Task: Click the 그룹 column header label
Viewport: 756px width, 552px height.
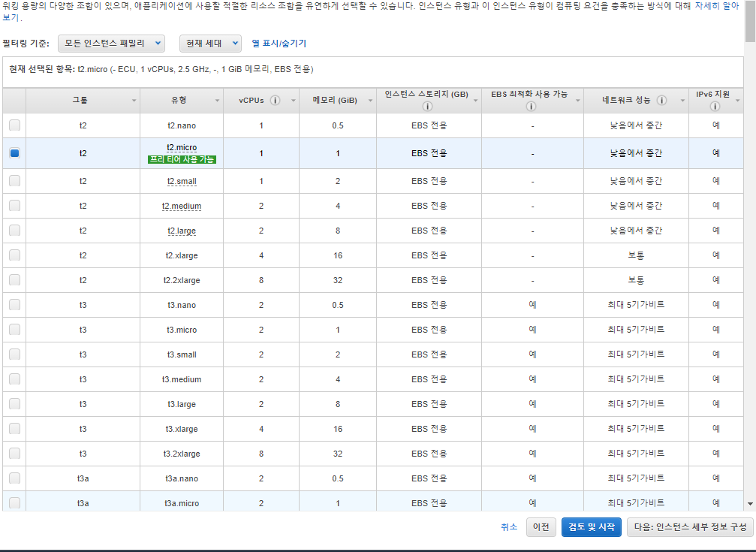Action: click(80, 100)
